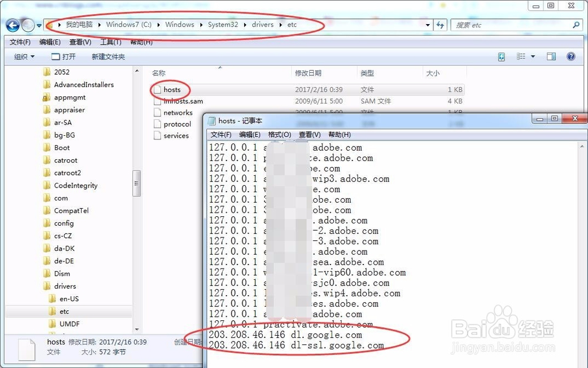
Task: Sort by 名称 column header
Action: point(159,73)
